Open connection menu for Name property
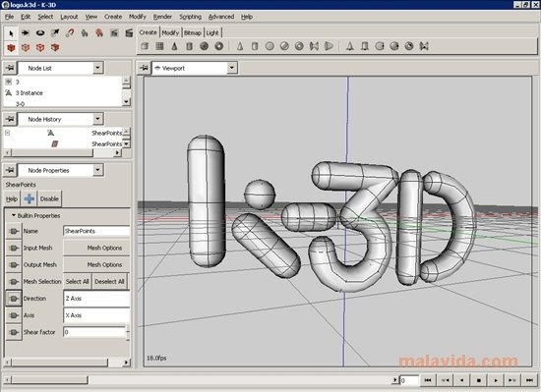Image resolution: width=541 pixels, height=392 pixels. coord(14,231)
